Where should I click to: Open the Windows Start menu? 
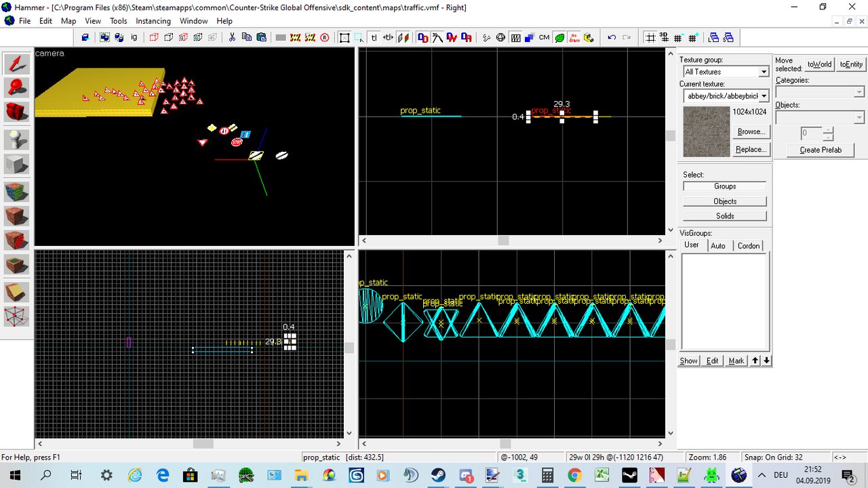[x=15, y=475]
